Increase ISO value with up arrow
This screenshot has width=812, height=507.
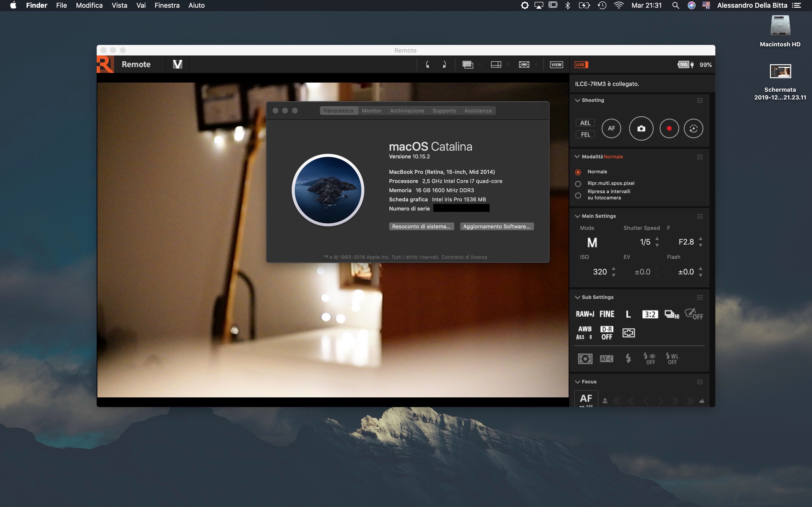614,268
